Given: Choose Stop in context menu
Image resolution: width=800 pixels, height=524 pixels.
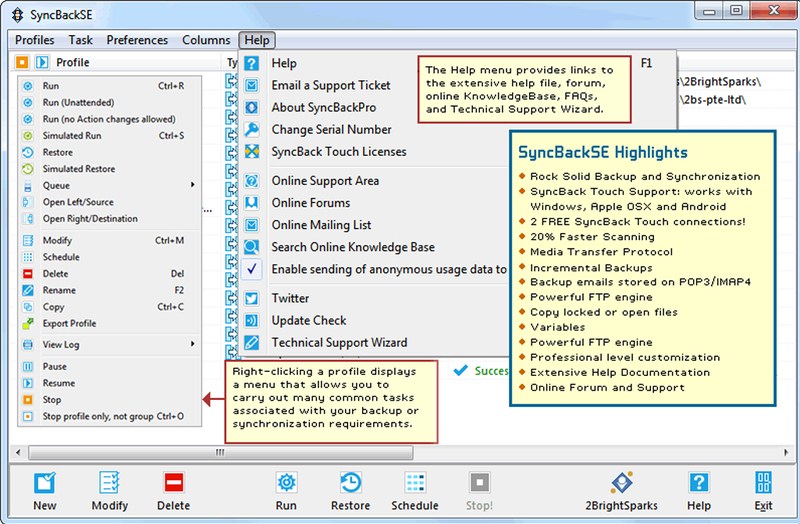Looking at the screenshot, I should (110, 400).
